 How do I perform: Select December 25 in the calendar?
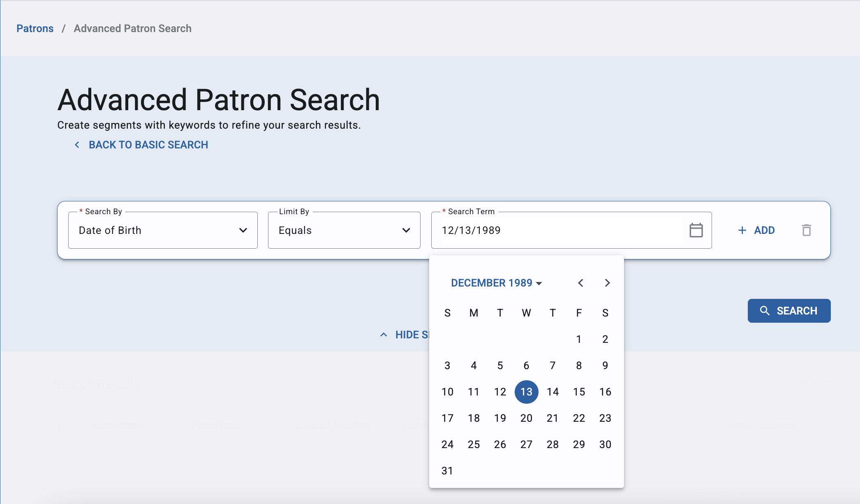(x=474, y=444)
